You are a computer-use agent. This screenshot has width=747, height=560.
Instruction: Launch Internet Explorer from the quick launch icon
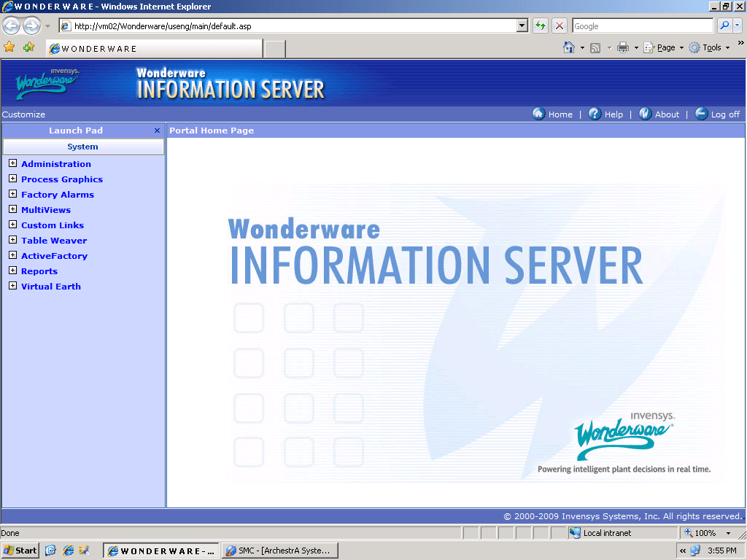[x=69, y=551]
